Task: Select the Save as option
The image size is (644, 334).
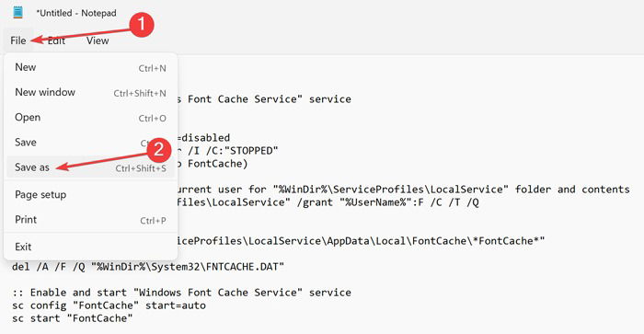Action: pos(90,167)
